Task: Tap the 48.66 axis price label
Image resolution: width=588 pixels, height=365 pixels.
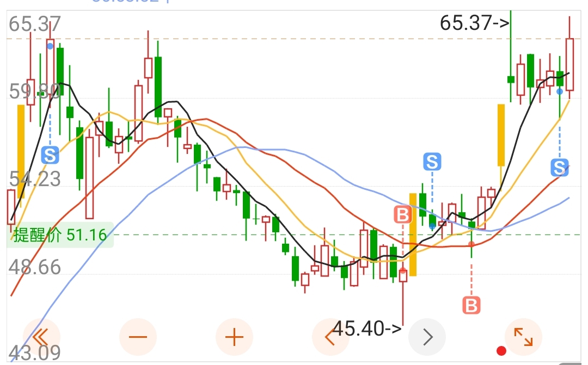Action: point(34,267)
